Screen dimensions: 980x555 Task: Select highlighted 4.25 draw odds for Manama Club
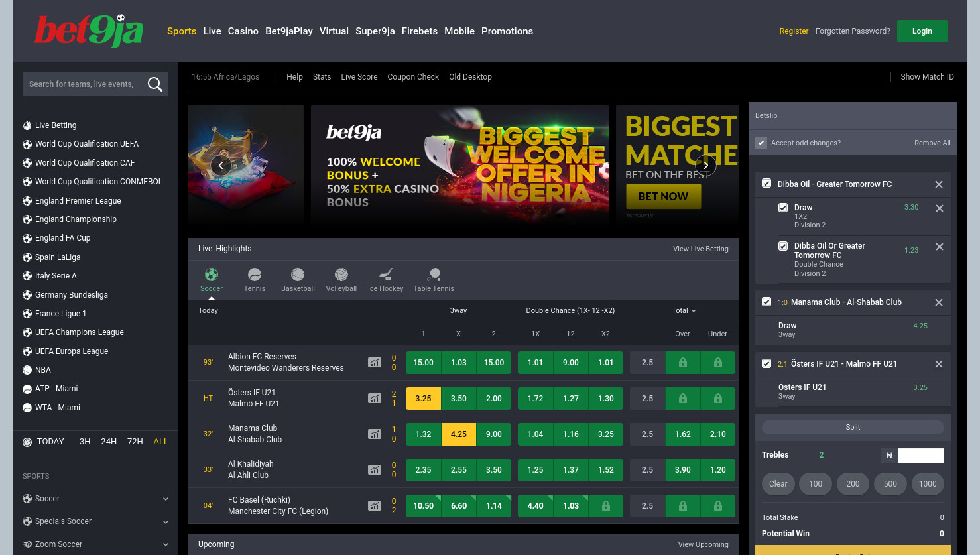pos(459,434)
